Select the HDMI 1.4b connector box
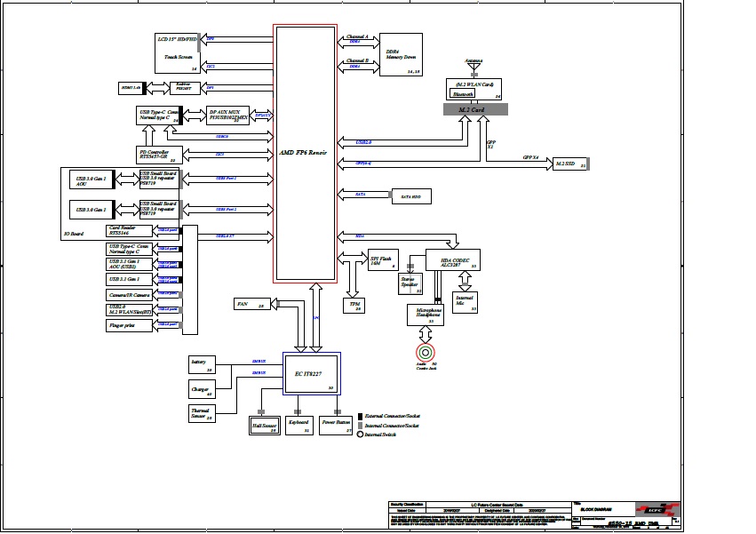Screen dimensions: 756x534 131,88
